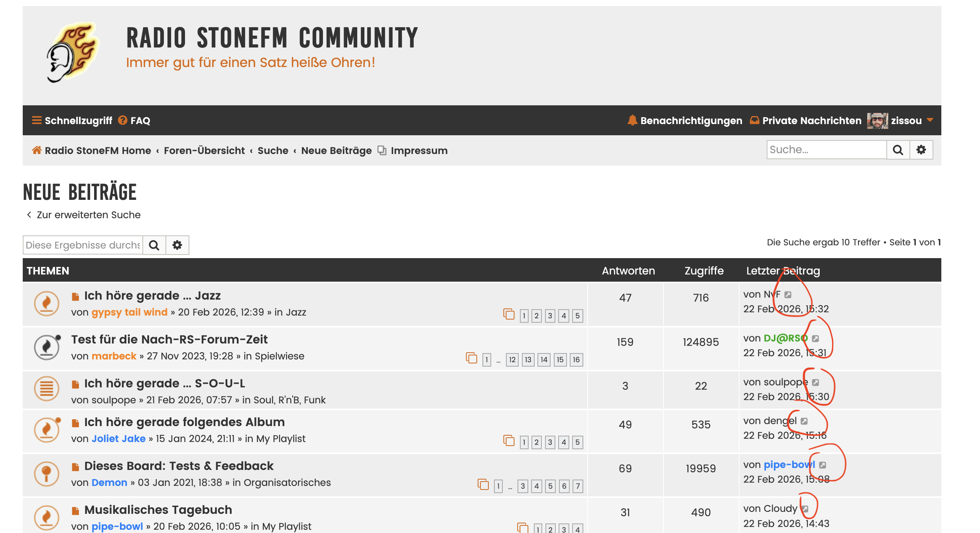Open results search options gear

coord(177,245)
